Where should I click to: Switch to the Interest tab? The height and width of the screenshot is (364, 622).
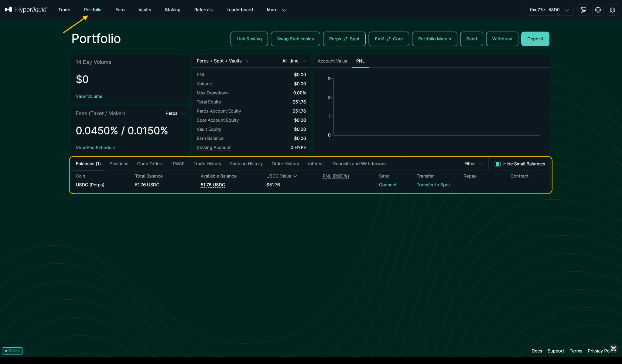[x=316, y=164]
